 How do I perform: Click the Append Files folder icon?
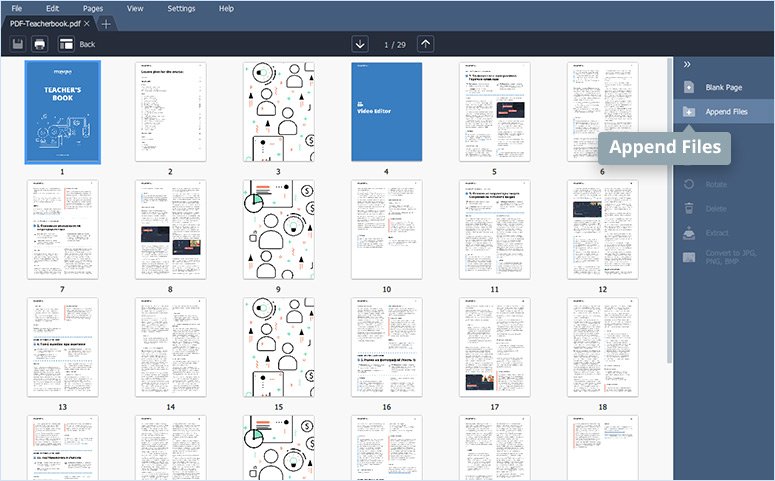689,111
